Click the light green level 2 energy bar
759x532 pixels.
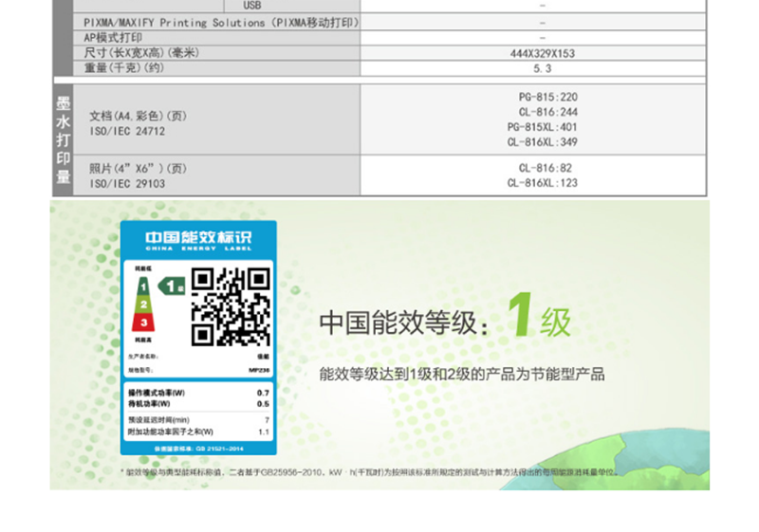tap(144, 303)
